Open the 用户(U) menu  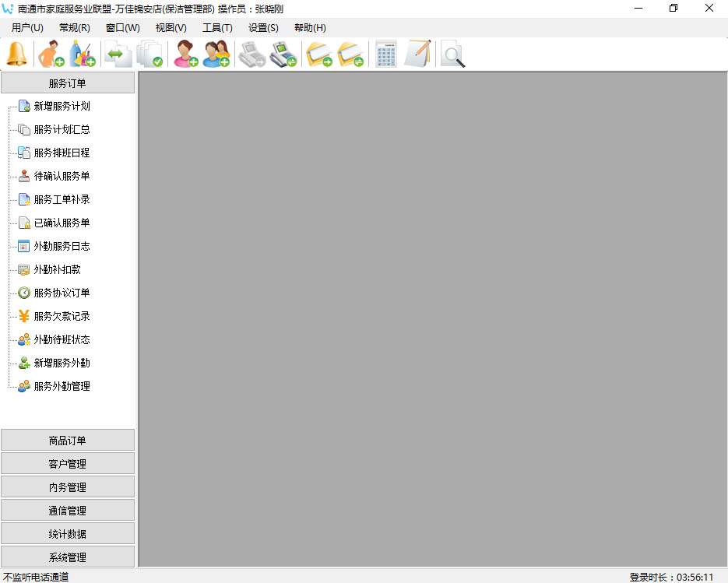(x=27, y=28)
